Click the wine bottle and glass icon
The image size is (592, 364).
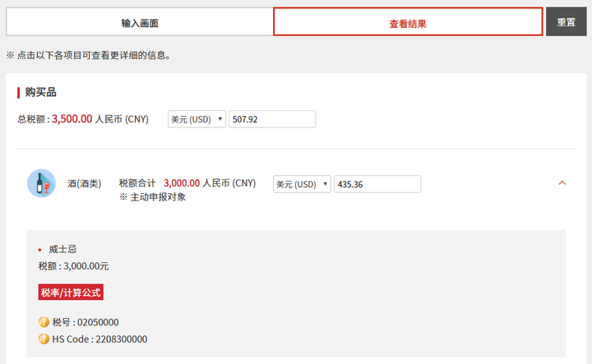pos(41,183)
